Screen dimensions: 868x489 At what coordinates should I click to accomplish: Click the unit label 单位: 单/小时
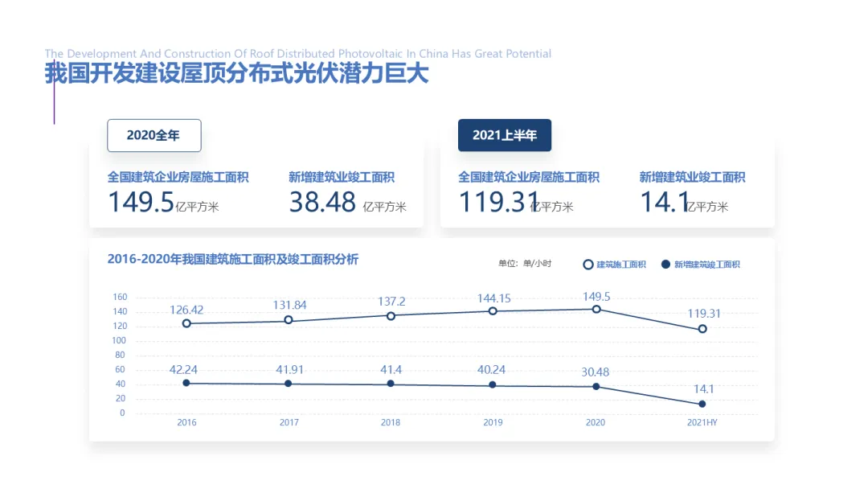click(x=525, y=264)
